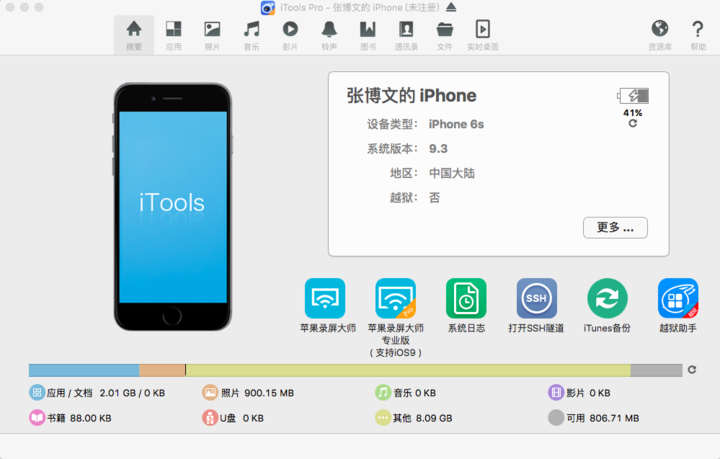
Task: Click the 更多... (More) button
Action: pos(615,227)
